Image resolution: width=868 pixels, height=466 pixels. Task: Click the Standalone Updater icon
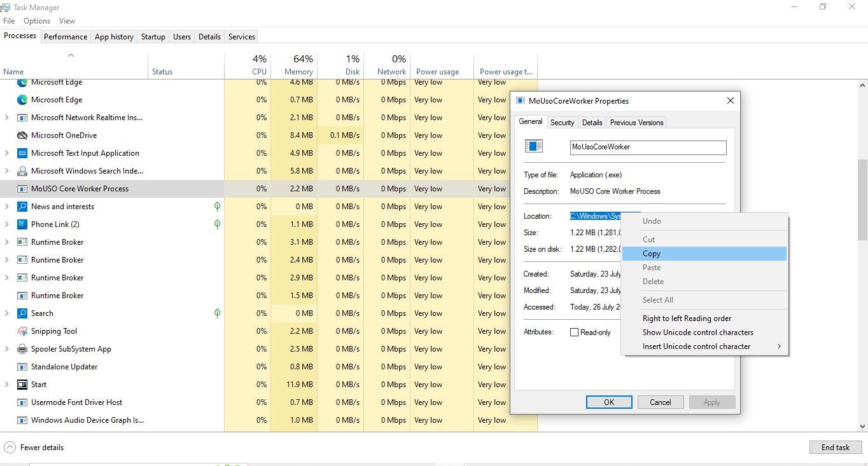coord(22,367)
